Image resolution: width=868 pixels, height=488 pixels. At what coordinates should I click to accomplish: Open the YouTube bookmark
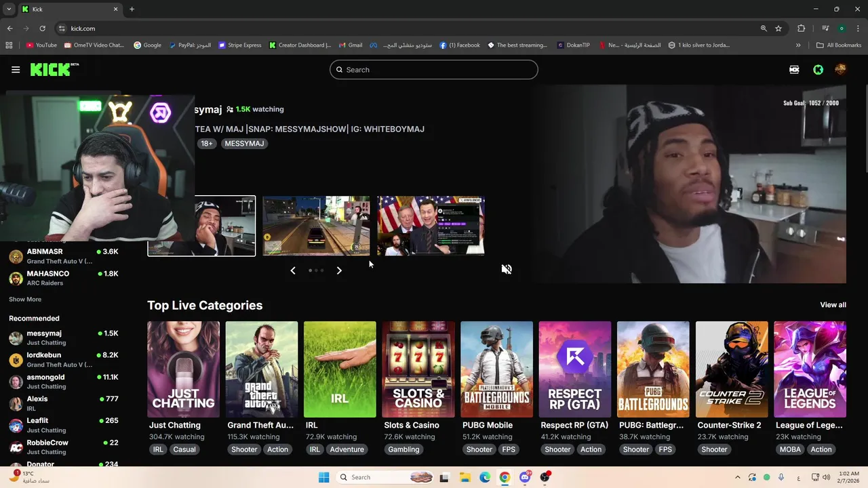click(41, 45)
